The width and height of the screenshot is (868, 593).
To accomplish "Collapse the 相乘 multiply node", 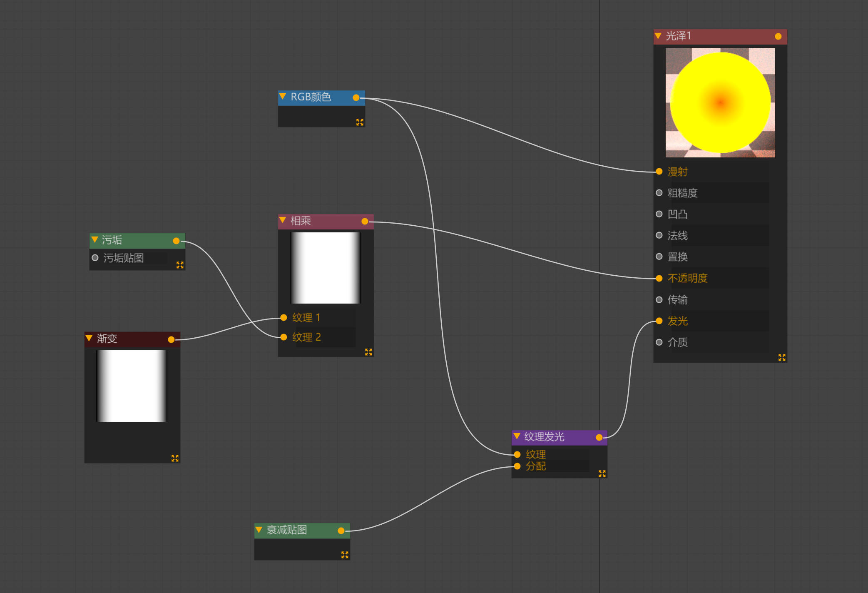I will [283, 220].
